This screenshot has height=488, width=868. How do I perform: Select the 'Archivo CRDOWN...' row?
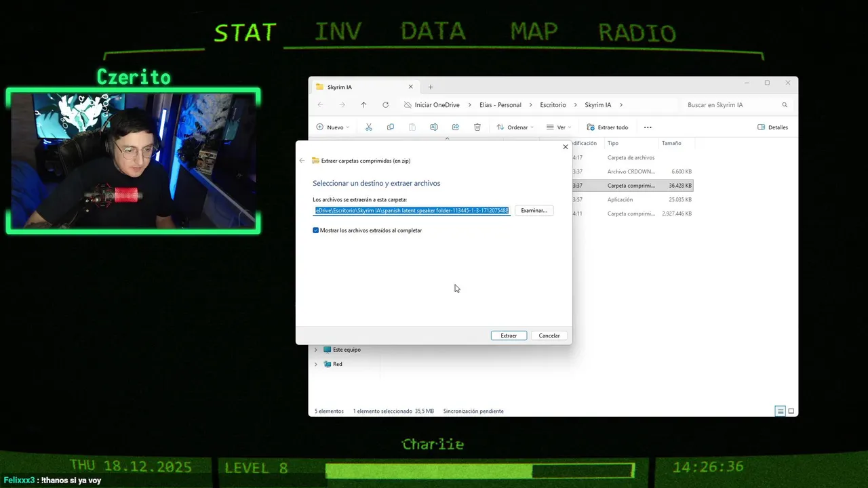point(633,171)
